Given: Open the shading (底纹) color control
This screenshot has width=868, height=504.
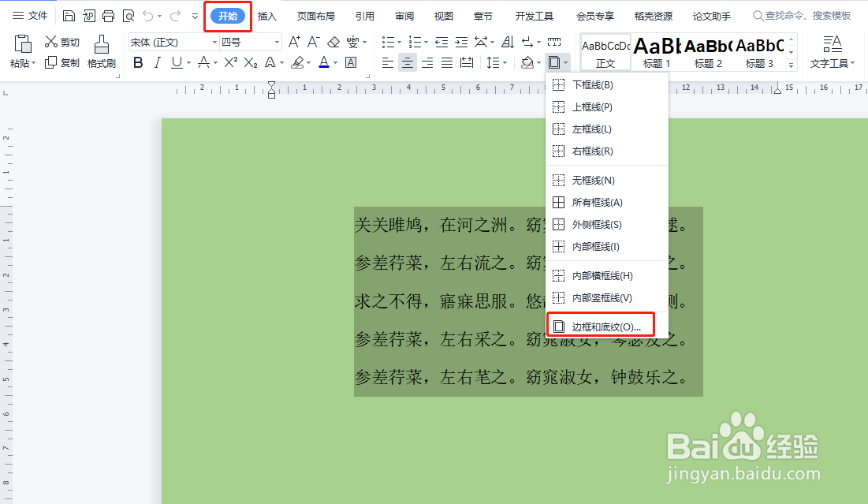Looking at the screenshot, I should 528,63.
